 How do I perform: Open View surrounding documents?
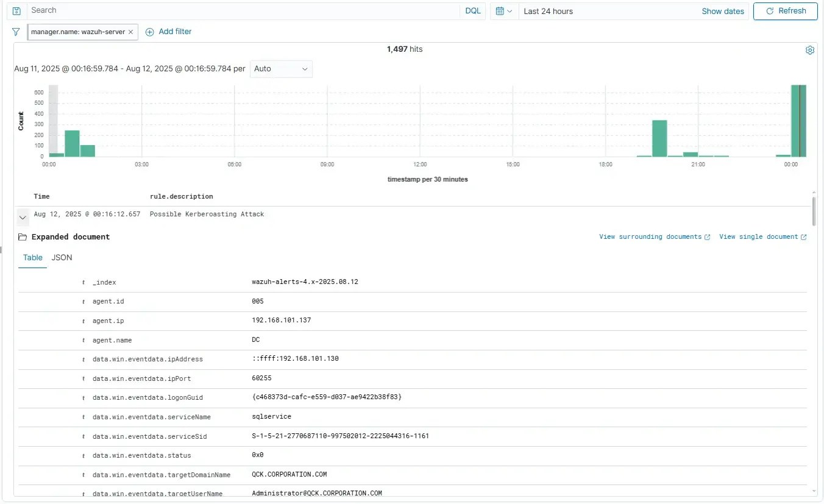[650, 236]
